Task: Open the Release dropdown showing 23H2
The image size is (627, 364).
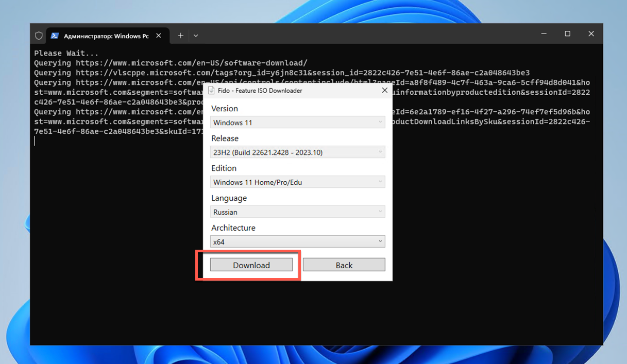Action: pos(298,152)
